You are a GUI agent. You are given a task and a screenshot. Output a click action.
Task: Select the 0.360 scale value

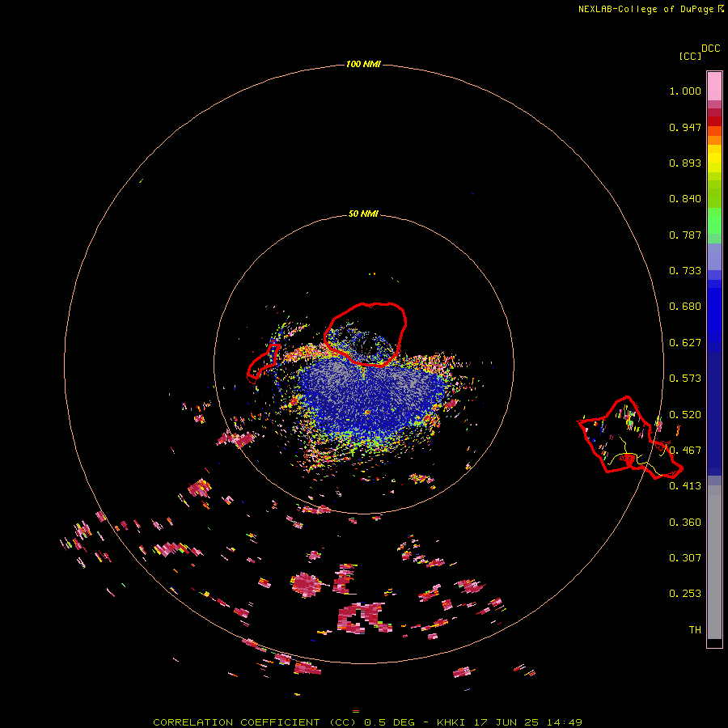point(685,523)
